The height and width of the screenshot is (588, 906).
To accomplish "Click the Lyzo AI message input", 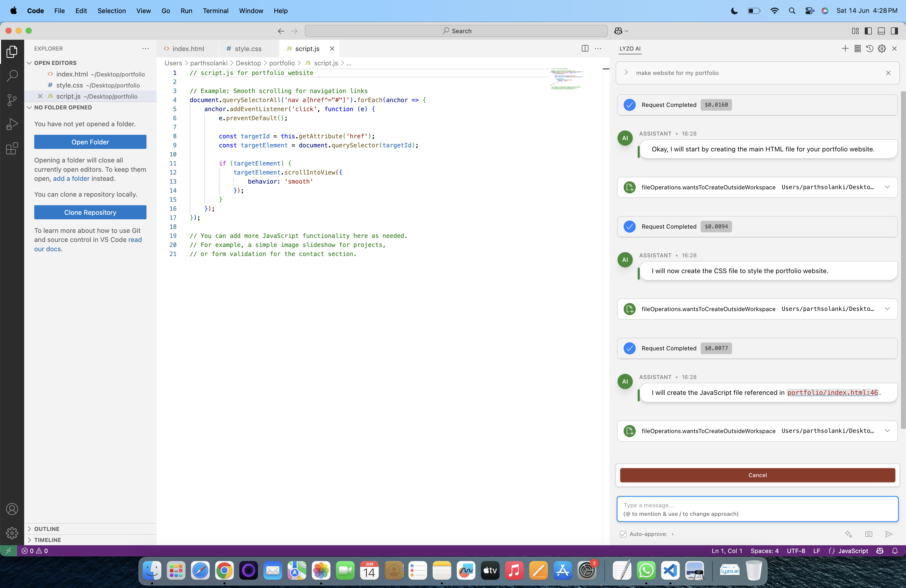I will point(757,509).
